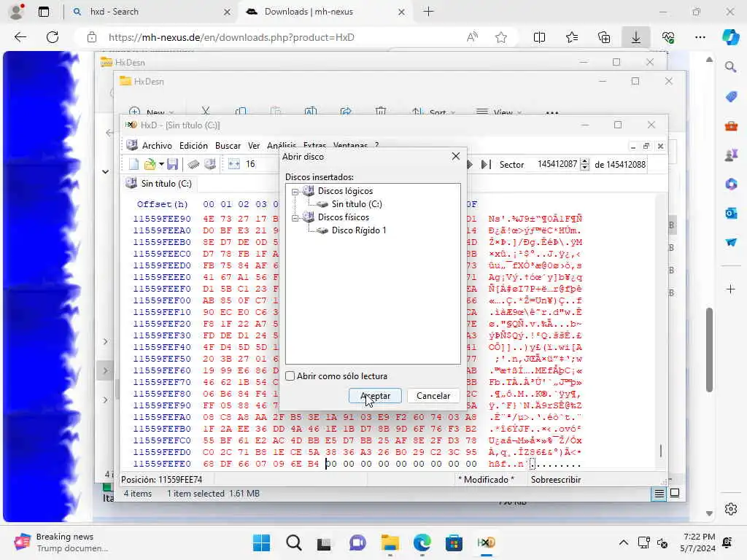Click the Sector number spinner arrows
Image resolution: width=747 pixels, height=560 pixels.
[x=584, y=164]
